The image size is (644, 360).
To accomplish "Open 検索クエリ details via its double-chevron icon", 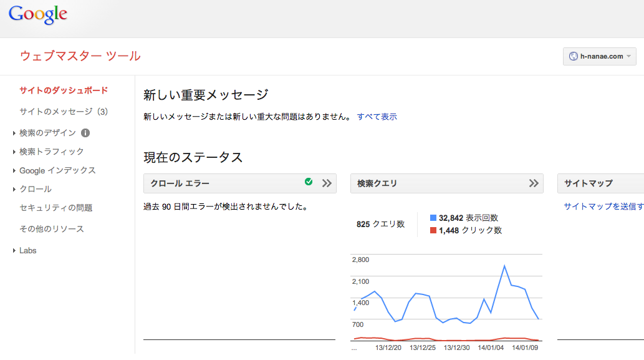I will [x=534, y=183].
